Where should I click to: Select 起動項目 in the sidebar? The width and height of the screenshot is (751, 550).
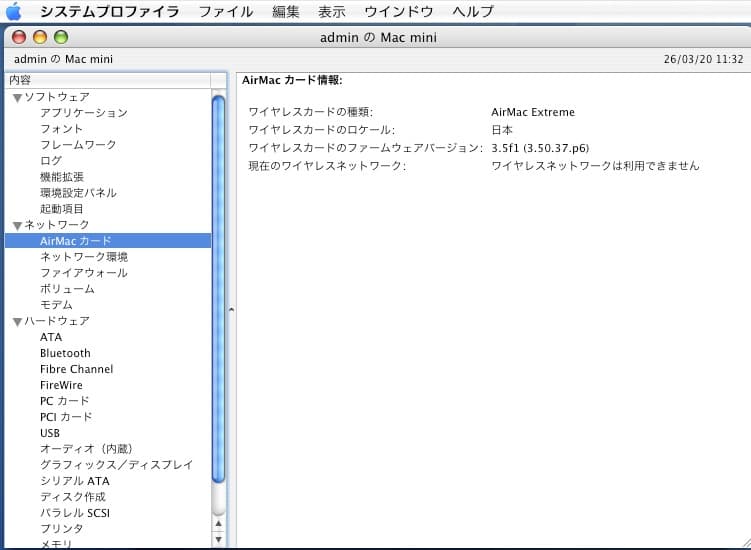click(62, 209)
